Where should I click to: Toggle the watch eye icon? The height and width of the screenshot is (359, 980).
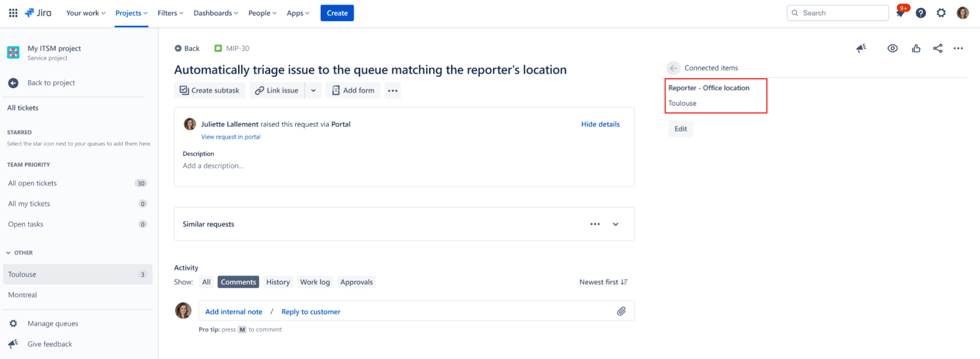893,49
